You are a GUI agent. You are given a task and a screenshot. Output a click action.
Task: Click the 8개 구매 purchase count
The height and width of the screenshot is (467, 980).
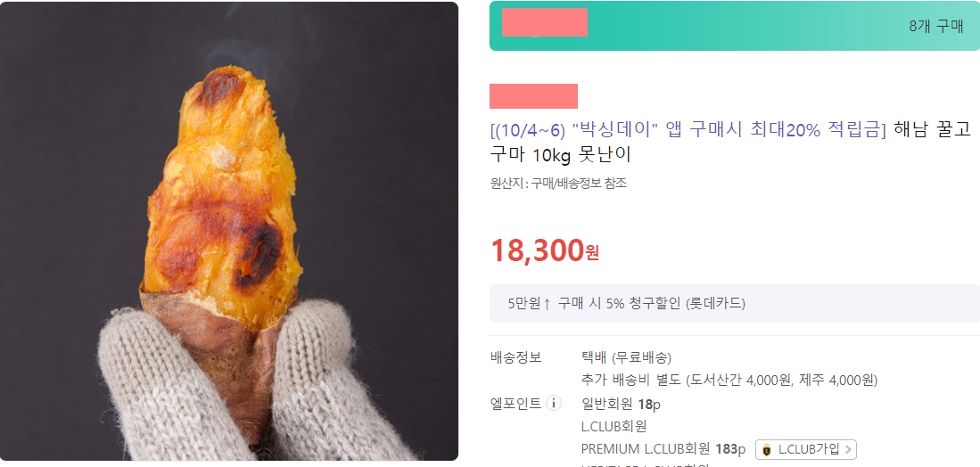[x=935, y=26]
